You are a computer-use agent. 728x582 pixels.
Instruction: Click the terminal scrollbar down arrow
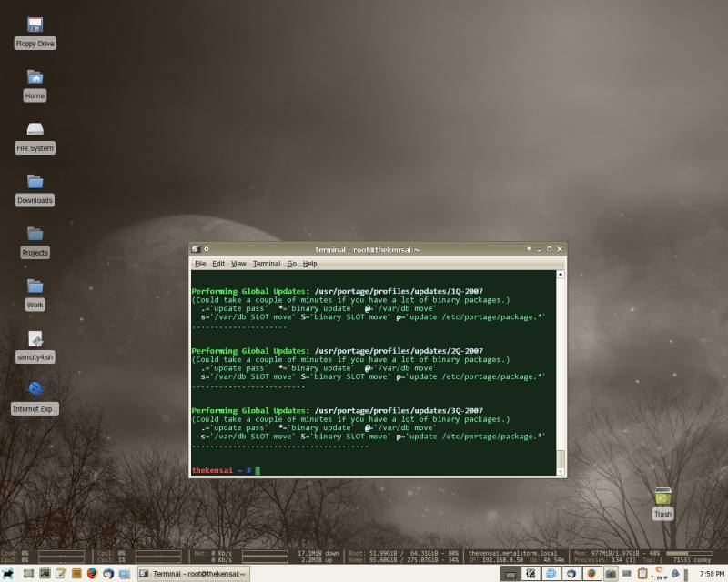click(561, 472)
